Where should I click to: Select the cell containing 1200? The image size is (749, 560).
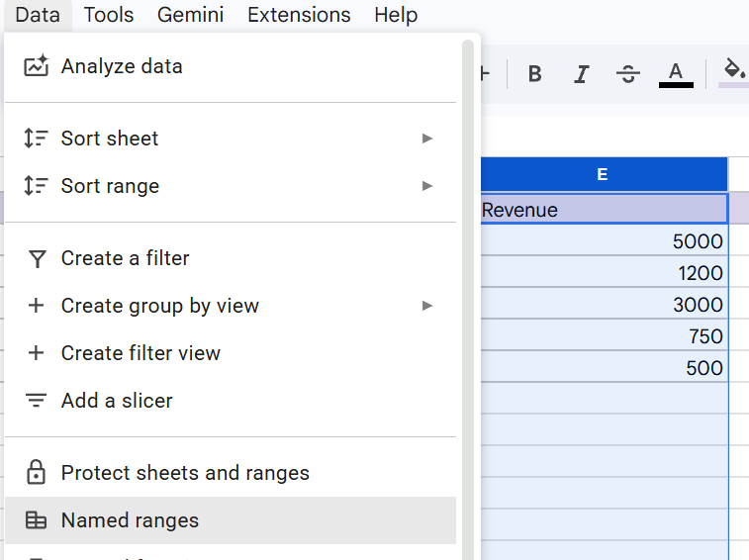click(604, 273)
